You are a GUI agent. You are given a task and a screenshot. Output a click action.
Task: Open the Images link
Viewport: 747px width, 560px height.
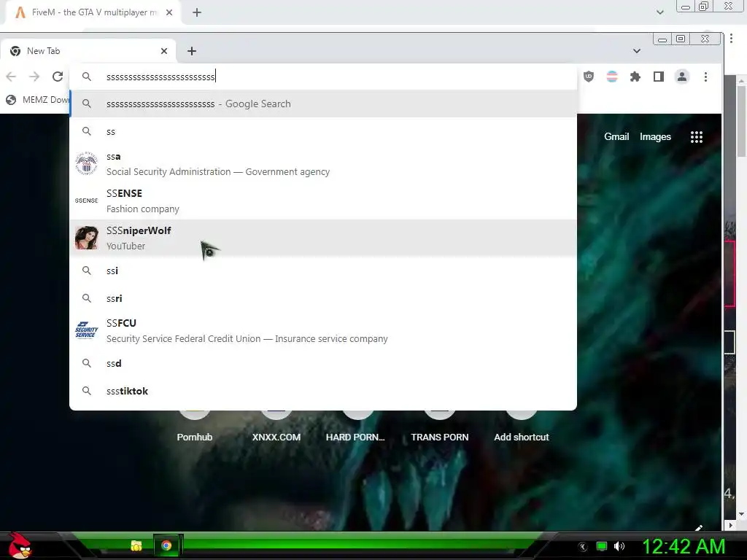tap(655, 136)
